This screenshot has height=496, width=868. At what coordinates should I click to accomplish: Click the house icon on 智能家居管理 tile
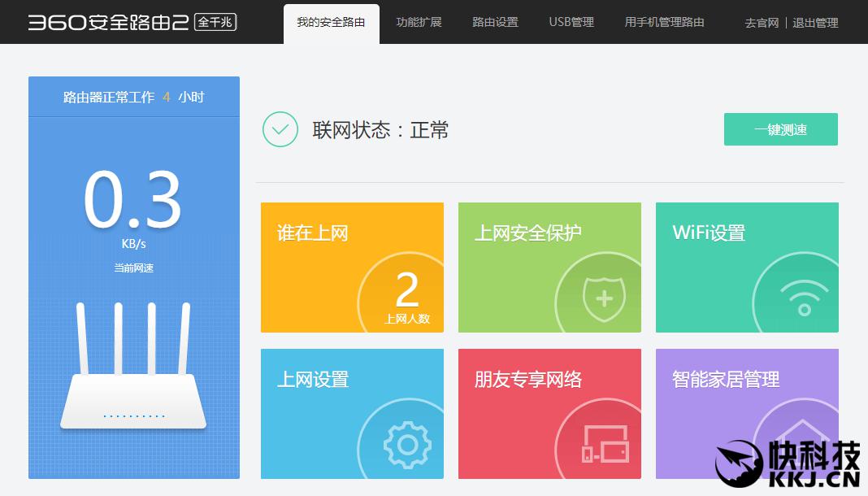801,437
